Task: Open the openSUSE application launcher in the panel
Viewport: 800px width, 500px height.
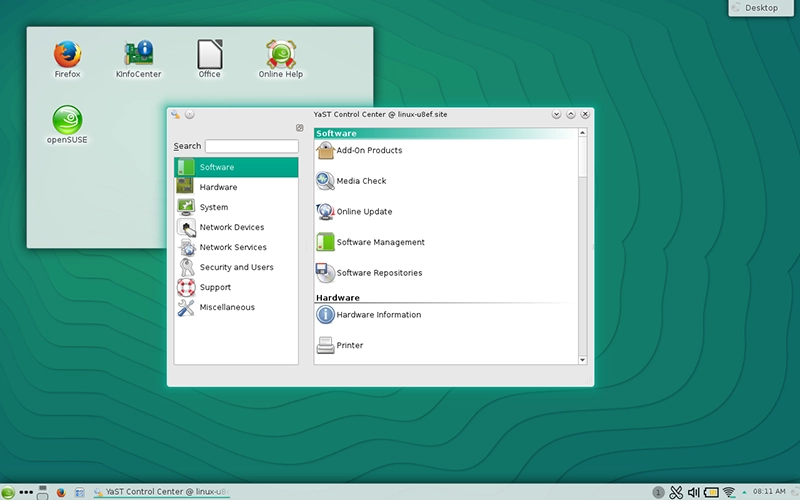Action: (x=7, y=492)
